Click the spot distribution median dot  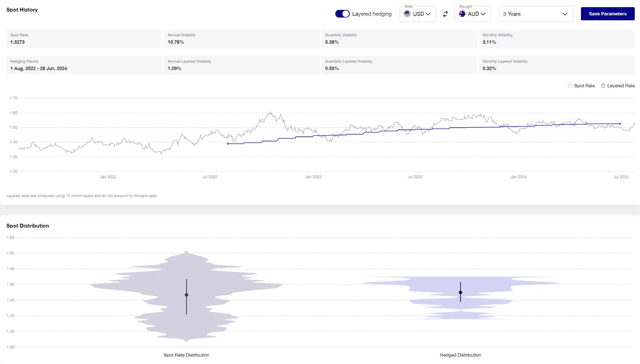187,295
